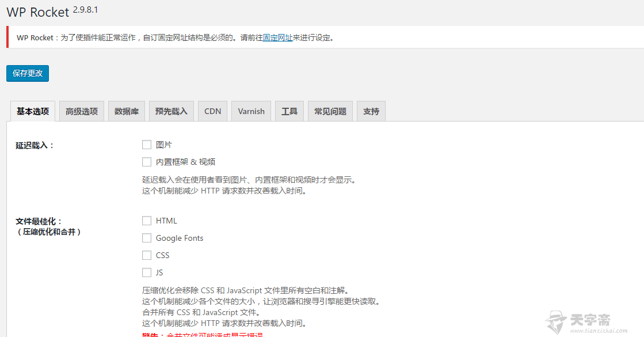The height and width of the screenshot is (337, 644).
Task: Open the 工具 tab
Action: [x=289, y=111]
